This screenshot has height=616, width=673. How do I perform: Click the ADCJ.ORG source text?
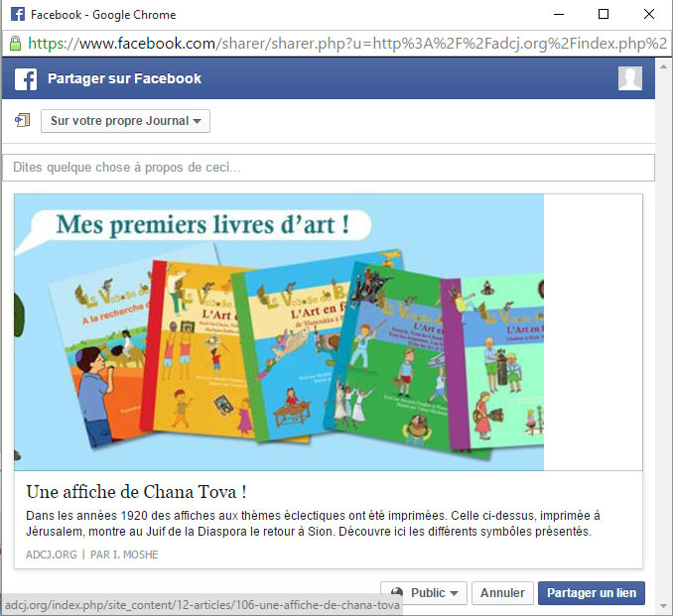[x=51, y=554]
